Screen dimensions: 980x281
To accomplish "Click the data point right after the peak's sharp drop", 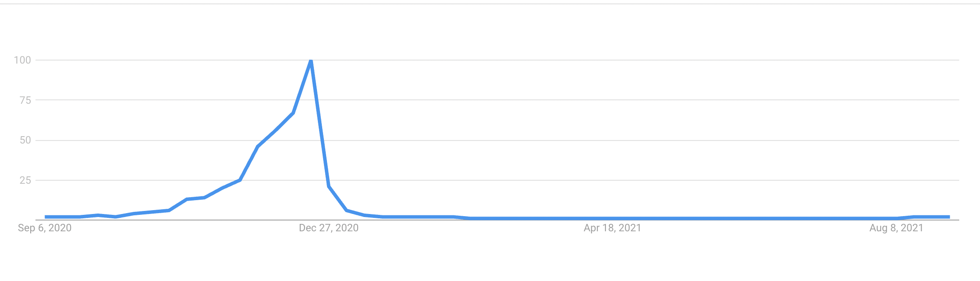I will point(329,186).
